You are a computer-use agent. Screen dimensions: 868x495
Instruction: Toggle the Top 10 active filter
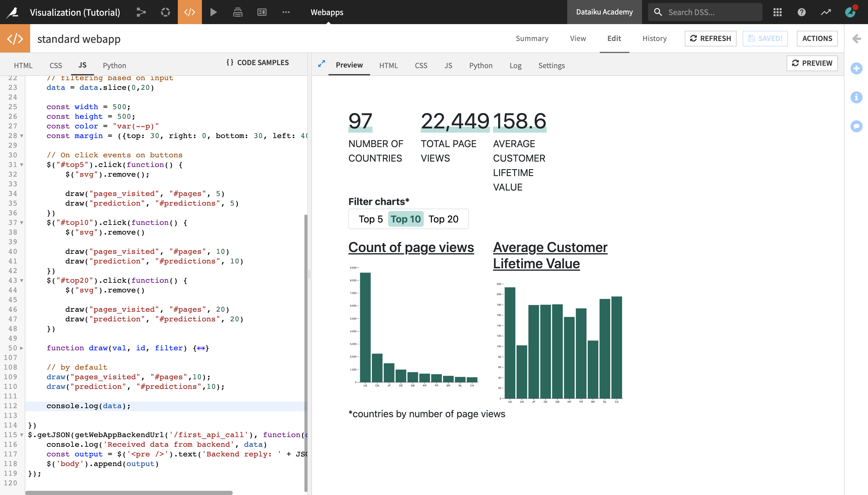click(405, 219)
